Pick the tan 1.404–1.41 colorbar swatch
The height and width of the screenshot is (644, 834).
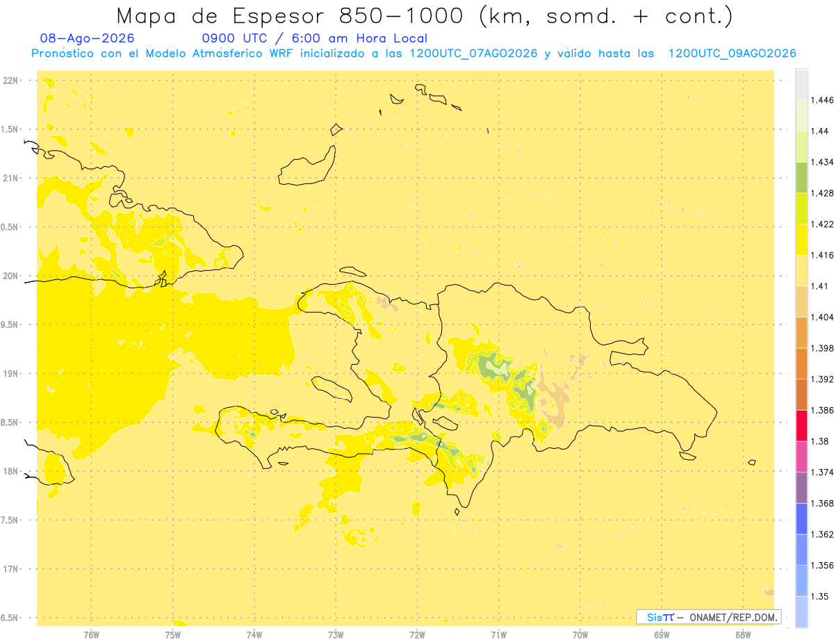pyautogui.click(x=801, y=302)
